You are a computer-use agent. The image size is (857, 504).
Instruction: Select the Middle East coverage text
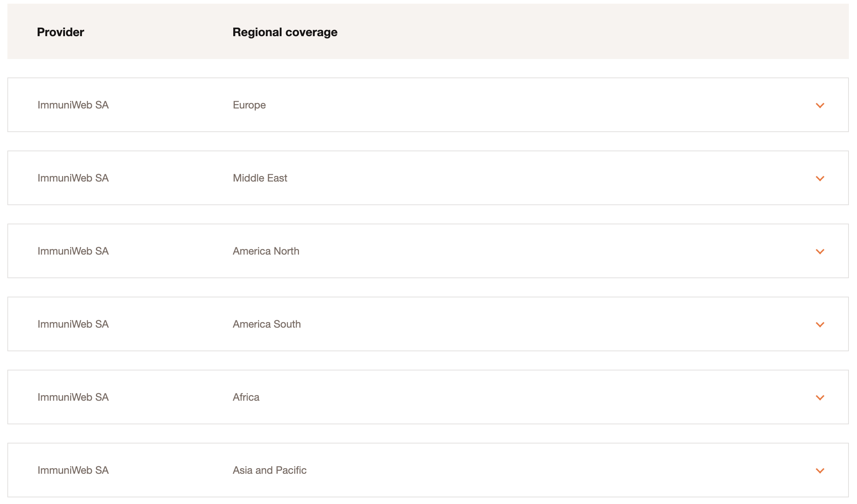pyautogui.click(x=260, y=178)
